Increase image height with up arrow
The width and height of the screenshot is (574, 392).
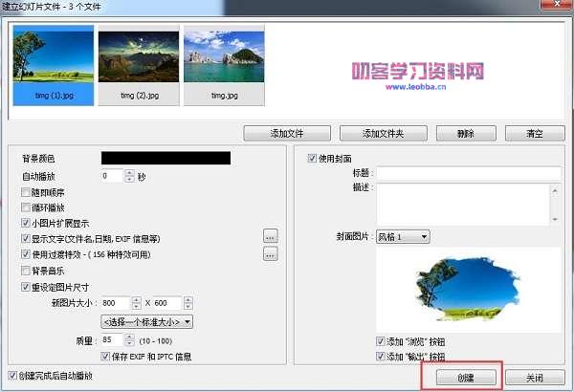point(188,300)
